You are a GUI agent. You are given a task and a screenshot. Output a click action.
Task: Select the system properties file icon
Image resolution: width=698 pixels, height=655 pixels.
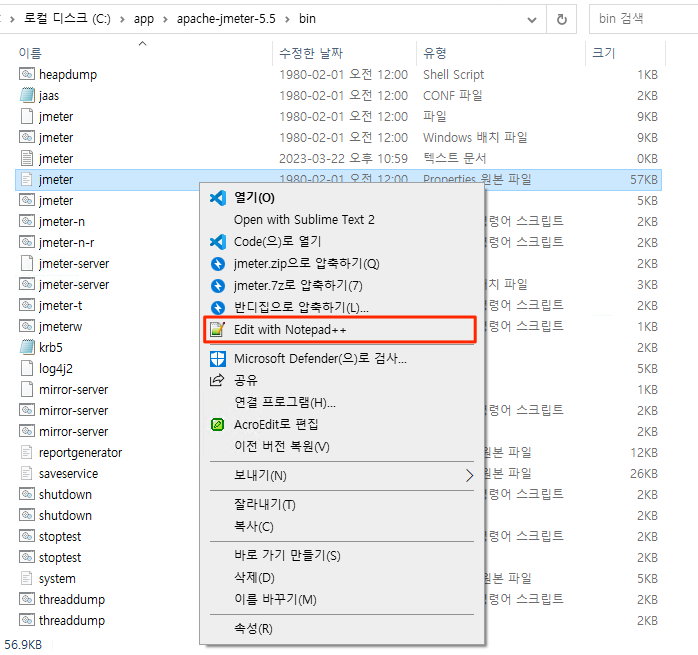(x=27, y=578)
